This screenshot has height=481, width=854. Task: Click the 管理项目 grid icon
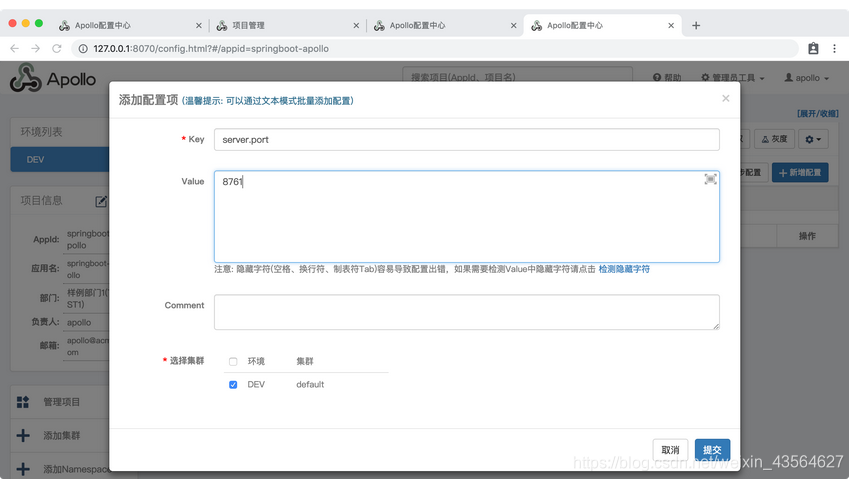click(x=23, y=402)
